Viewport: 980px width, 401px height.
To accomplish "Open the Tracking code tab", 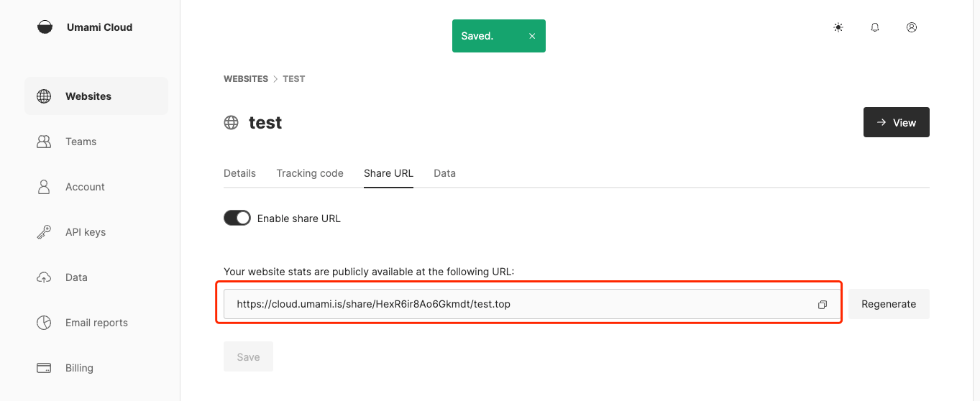I will (x=310, y=173).
